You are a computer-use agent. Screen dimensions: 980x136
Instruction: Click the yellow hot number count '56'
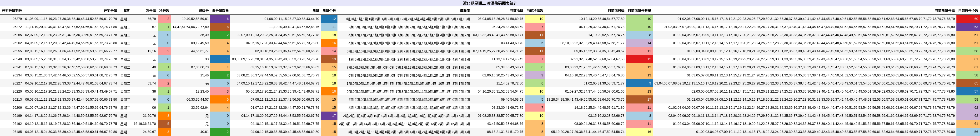[x=968, y=132]
